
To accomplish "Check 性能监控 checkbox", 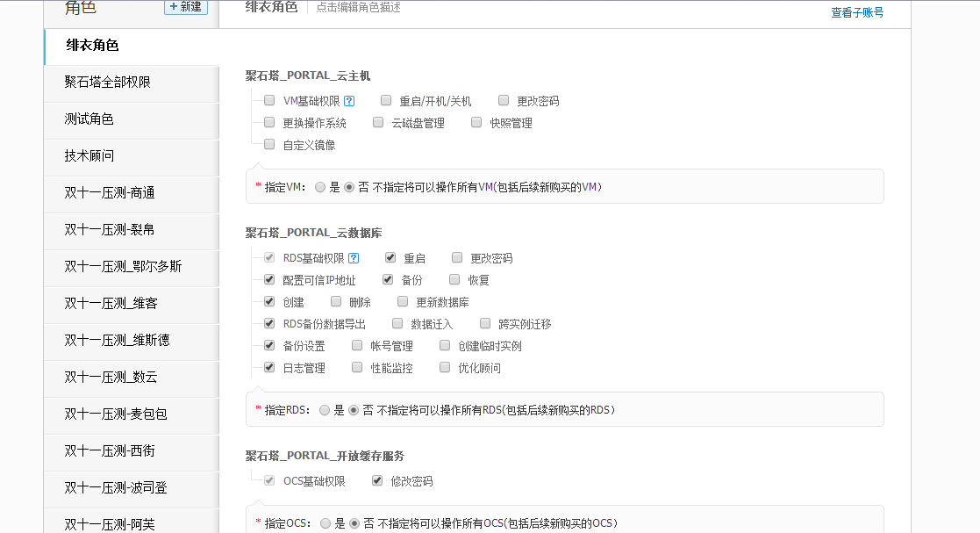I will pos(357,367).
